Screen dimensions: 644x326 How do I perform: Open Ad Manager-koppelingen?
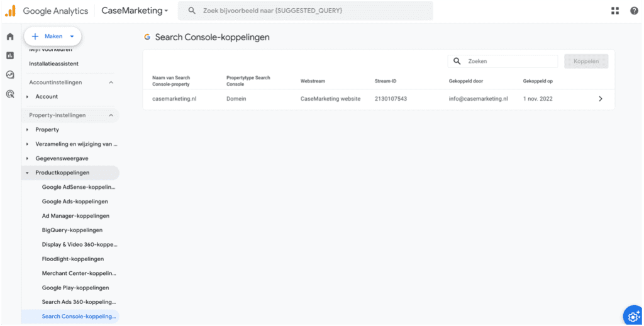click(x=75, y=216)
